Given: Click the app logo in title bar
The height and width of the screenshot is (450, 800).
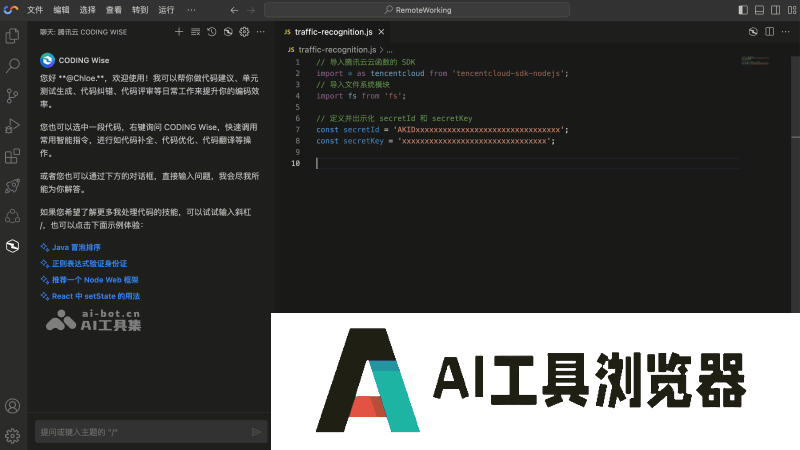Looking at the screenshot, I should [x=11, y=10].
